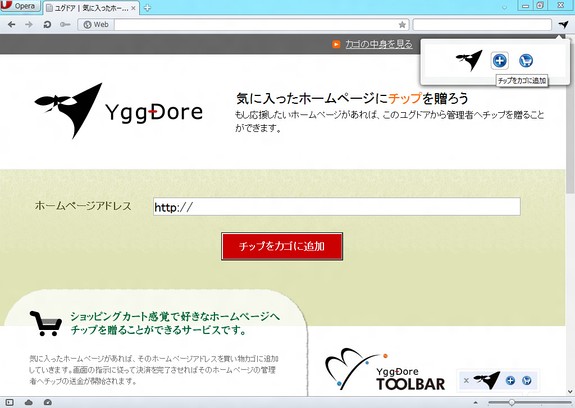This screenshot has width=575, height=408.
Task: Click the password key wand icon
Action: point(65,25)
